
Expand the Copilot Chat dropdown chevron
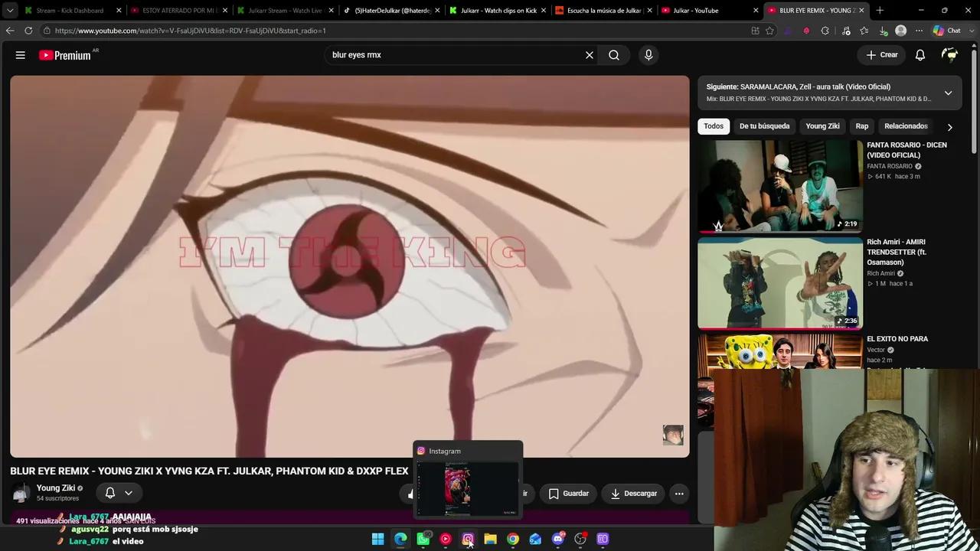click(x=972, y=31)
